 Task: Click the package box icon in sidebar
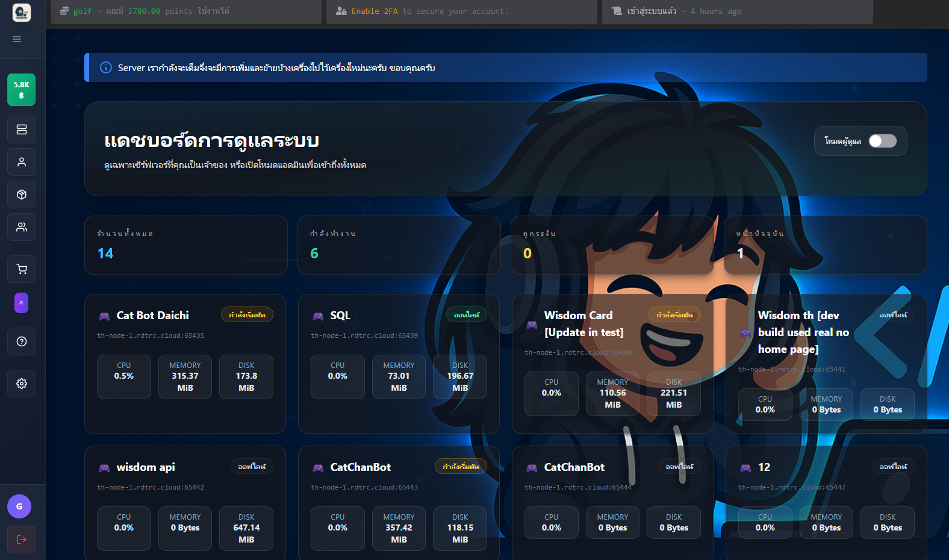[x=22, y=194]
